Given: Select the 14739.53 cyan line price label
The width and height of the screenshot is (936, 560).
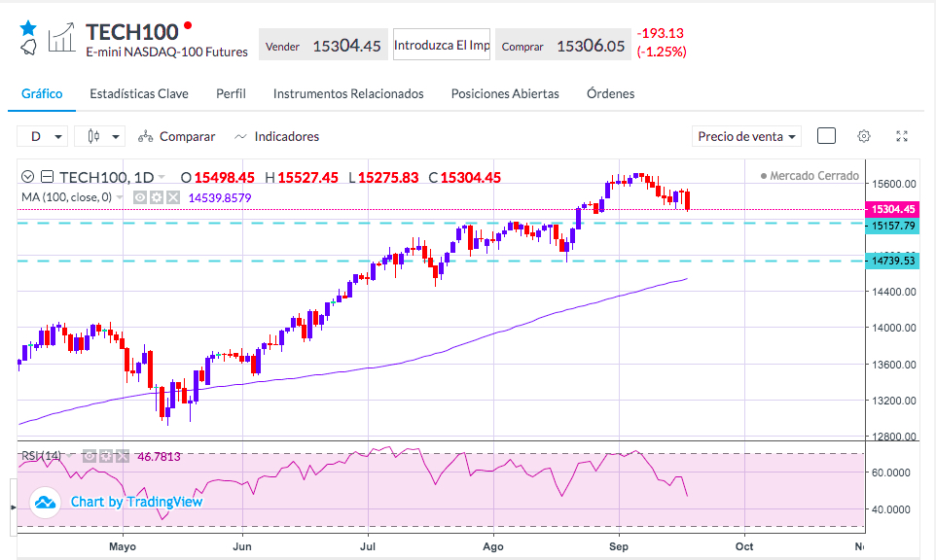Looking at the screenshot, I should point(892,261).
